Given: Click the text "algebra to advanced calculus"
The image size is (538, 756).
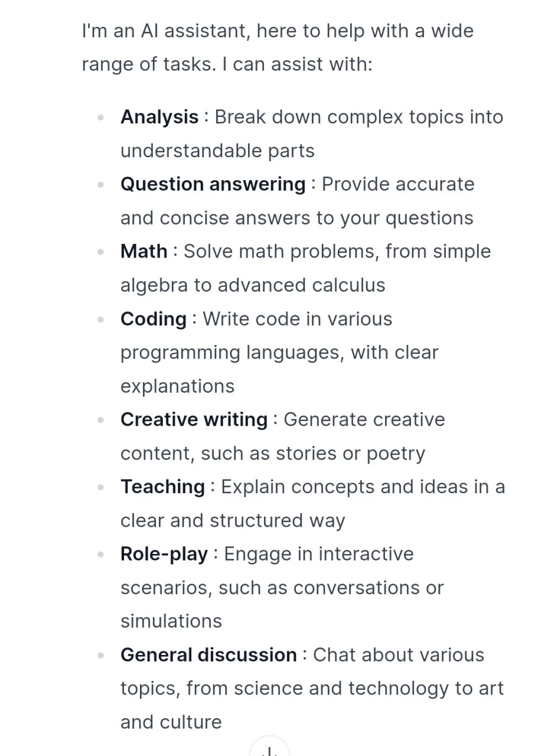Looking at the screenshot, I should (253, 285).
